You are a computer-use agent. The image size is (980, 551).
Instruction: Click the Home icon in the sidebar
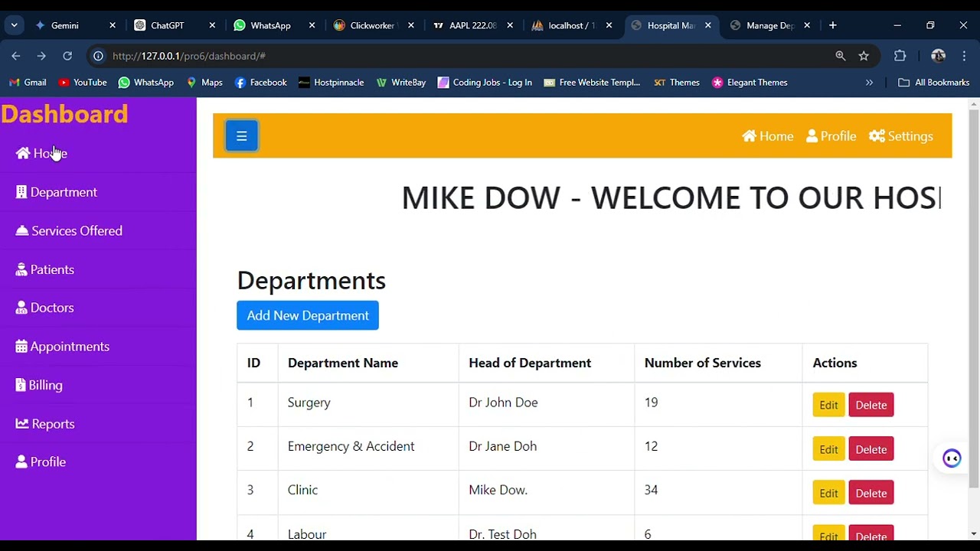pos(23,153)
